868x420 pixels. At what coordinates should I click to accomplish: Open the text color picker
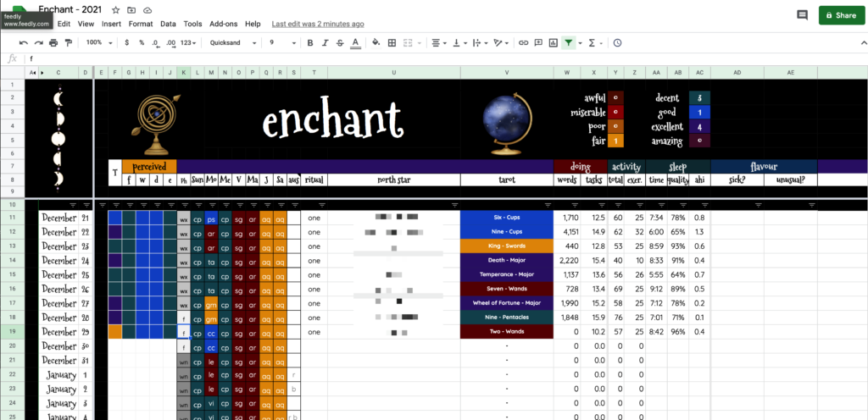pyautogui.click(x=355, y=42)
